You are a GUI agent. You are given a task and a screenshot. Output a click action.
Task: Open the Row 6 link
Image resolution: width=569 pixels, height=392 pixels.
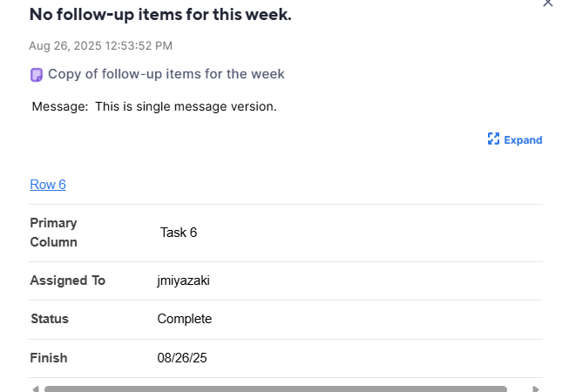pos(48,185)
